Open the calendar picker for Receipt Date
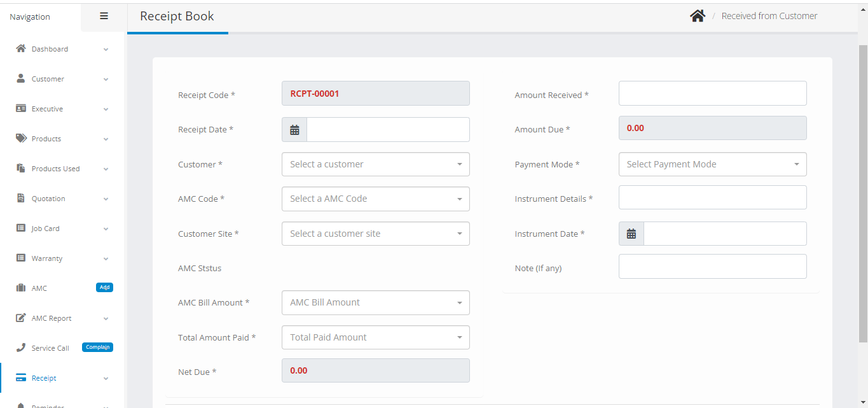The width and height of the screenshot is (868, 408). pos(294,129)
